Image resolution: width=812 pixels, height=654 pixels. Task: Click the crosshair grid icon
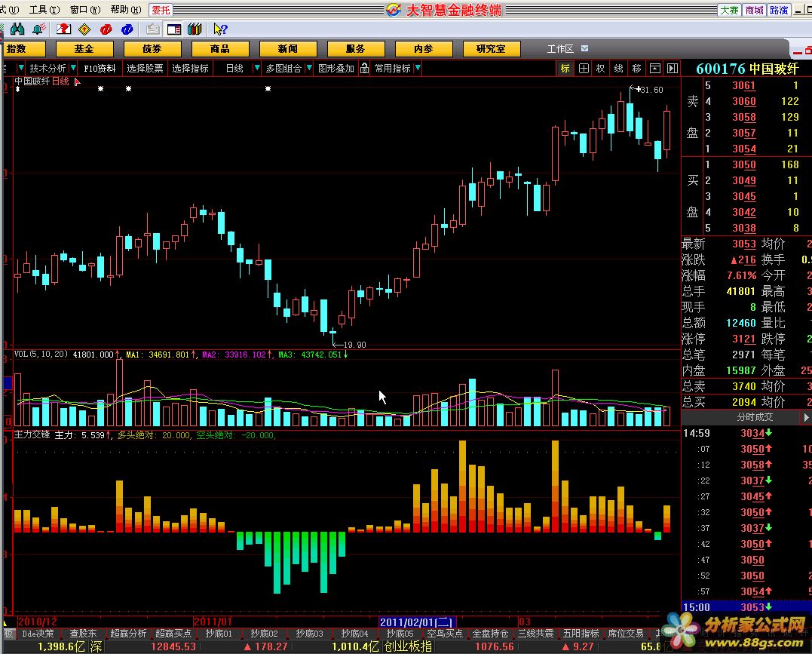click(x=584, y=69)
